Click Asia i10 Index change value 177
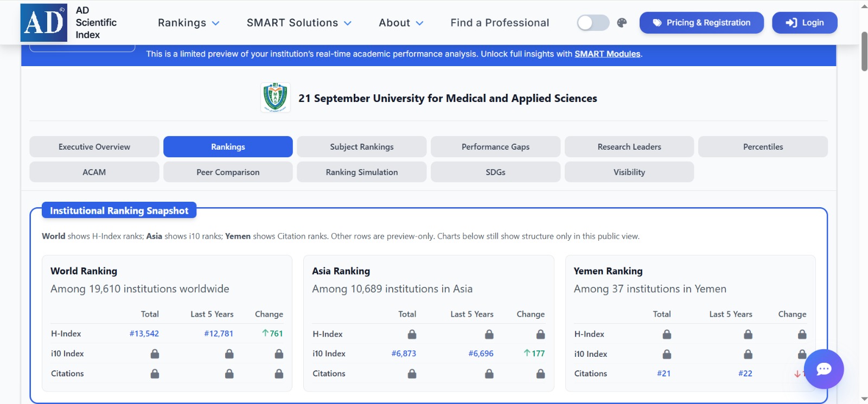The height and width of the screenshot is (404, 868). point(534,354)
